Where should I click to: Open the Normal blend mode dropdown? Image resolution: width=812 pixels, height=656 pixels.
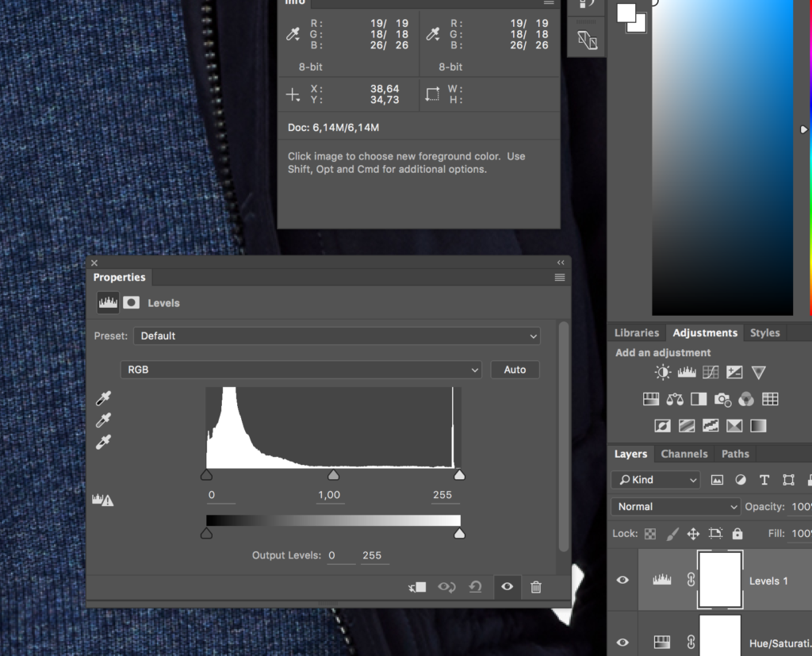click(x=676, y=506)
